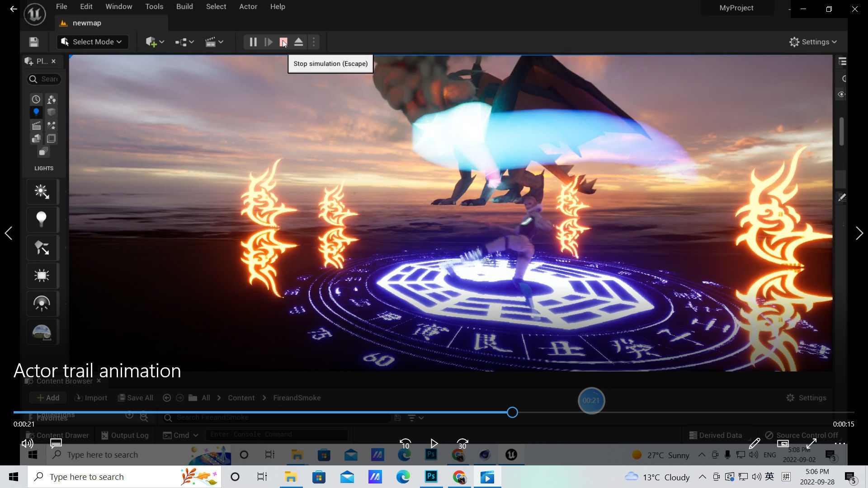Open File Explorer from the Windows taskbar
868x488 pixels.
coord(291,477)
